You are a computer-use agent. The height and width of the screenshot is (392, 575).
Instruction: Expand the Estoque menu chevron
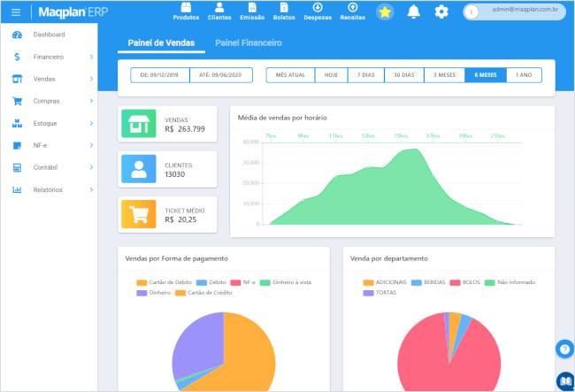91,123
